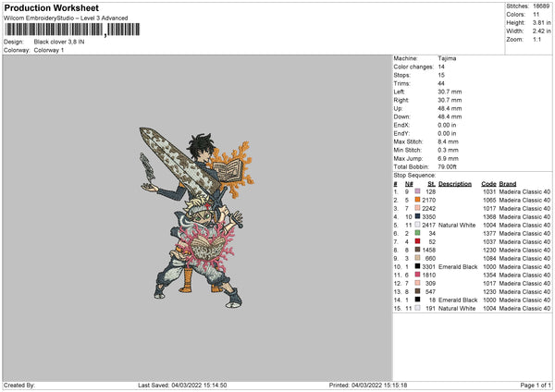555x392 pixels.
Task: Click the white swatch with 2417 stitches
Action: click(417, 225)
